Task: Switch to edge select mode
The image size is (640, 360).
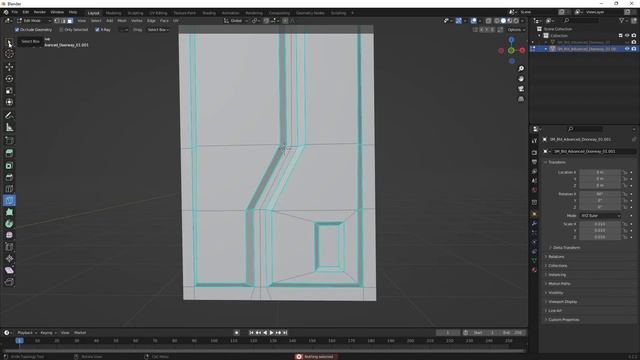Action: tap(63, 21)
